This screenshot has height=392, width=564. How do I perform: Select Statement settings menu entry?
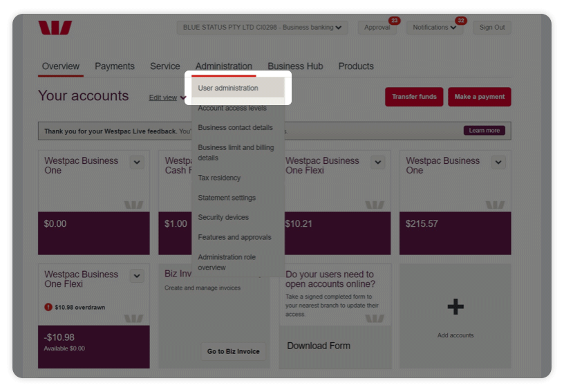pyautogui.click(x=227, y=198)
